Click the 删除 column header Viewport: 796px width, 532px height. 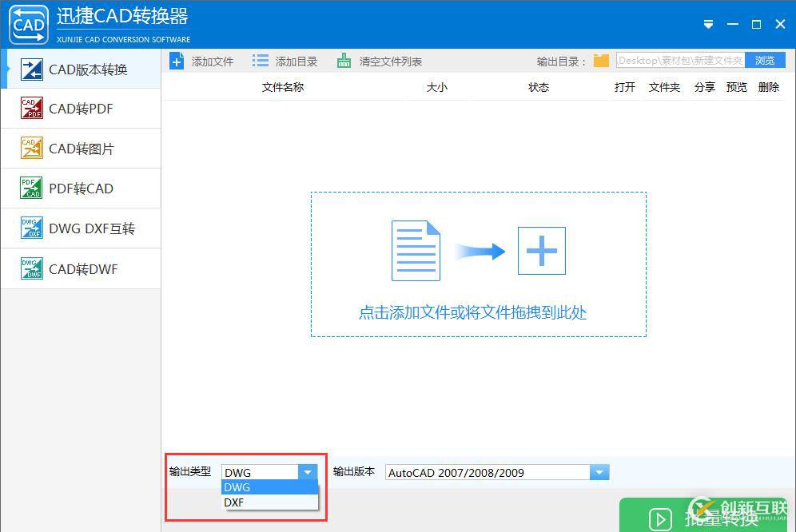pos(768,87)
